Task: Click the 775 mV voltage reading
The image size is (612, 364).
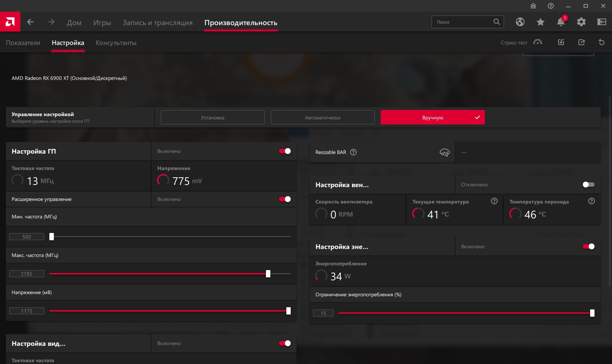Action: pyautogui.click(x=187, y=181)
